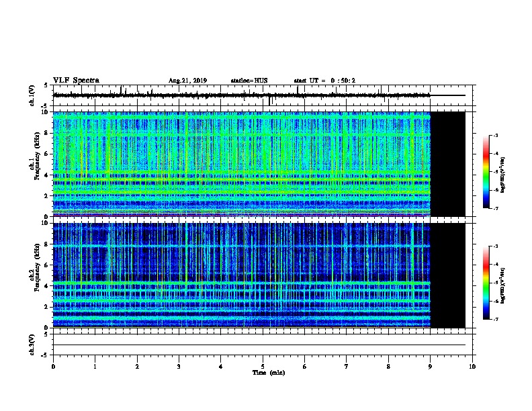Click the ch.2 spectrogram colorbar
The width and height of the screenshot is (532, 411).
[486, 283]
